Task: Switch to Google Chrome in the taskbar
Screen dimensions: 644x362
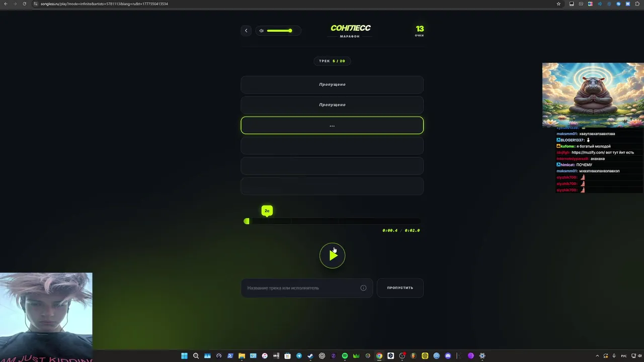Action: coord(379,356)
